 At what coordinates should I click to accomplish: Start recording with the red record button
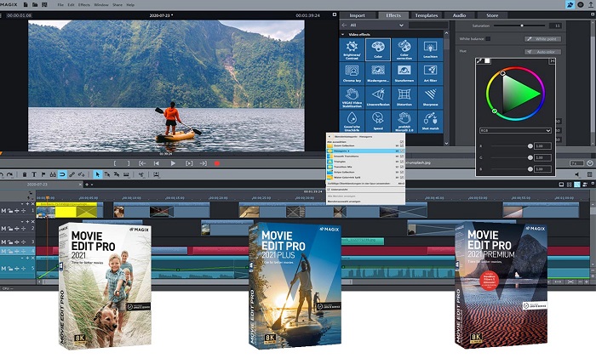tap(217, 163)
